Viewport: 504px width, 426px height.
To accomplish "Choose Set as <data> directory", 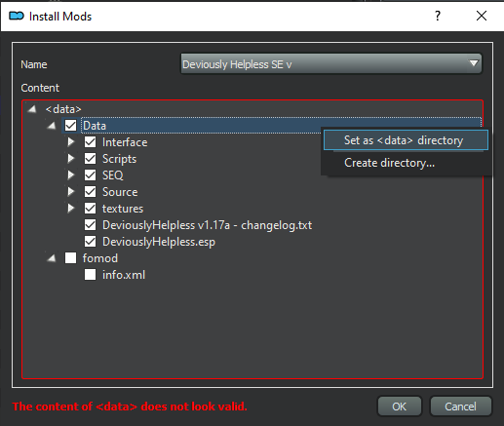I will [x=406, y=140].
